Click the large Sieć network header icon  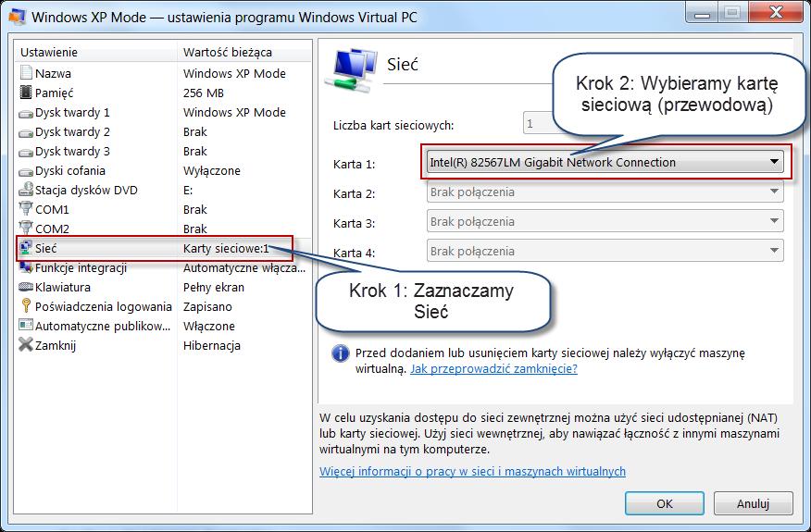point(352,69)
